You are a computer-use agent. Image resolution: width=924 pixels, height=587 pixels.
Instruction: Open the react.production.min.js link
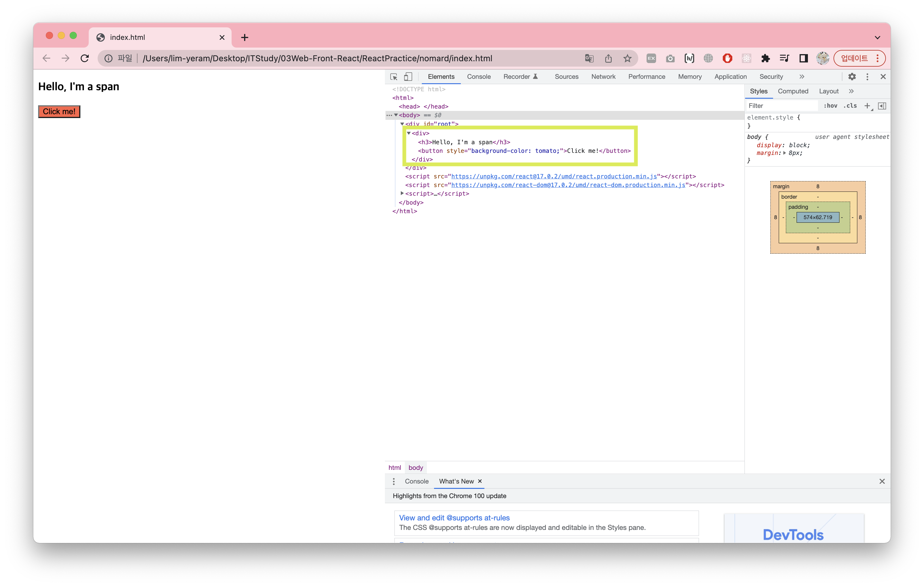point(554,176)
